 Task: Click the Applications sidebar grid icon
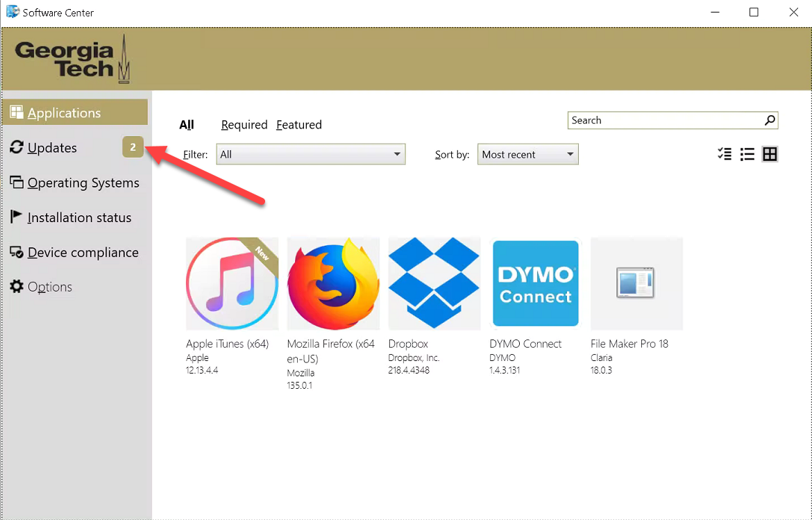17,112
